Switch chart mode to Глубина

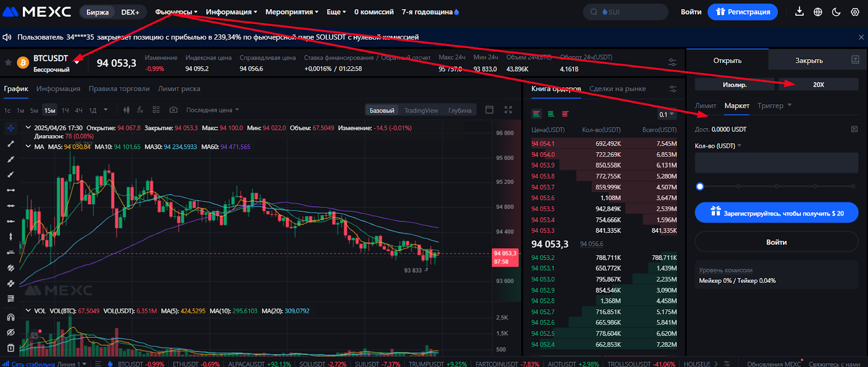pyautogui.click(x=460, y=111)
